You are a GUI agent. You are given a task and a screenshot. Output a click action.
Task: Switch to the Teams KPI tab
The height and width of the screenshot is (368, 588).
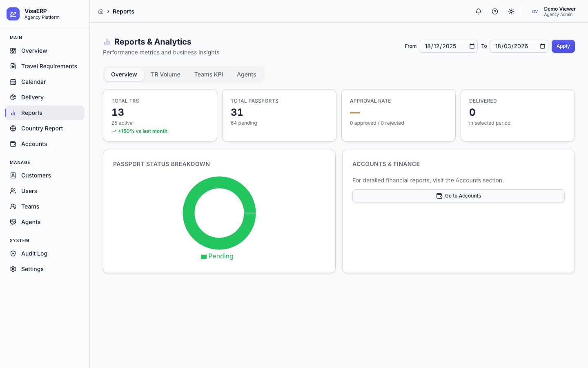209,74
